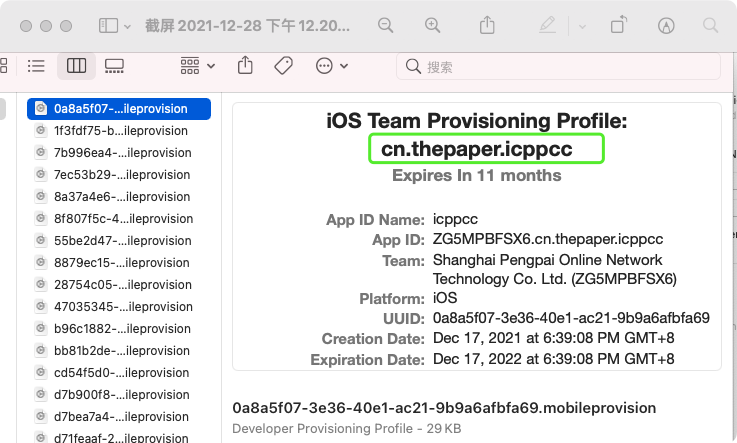This screenshot has width=737, height=443.
Task: Open highlight pen options chevron
Action: pyautogui.click(x=582, y=27)
